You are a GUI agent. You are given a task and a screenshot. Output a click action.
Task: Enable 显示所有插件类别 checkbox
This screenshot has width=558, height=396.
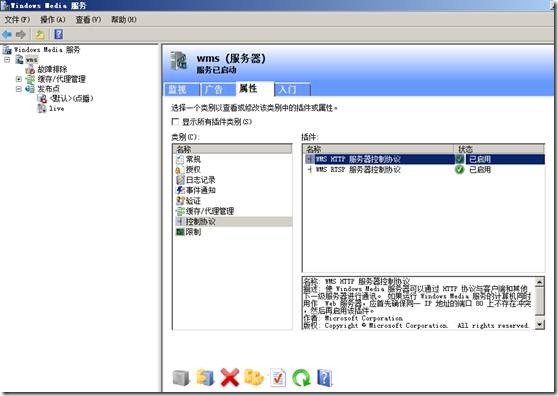point(175,122)
